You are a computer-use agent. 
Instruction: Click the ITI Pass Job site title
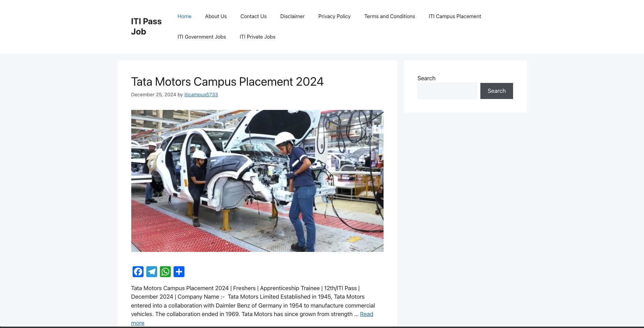[x=146, y=26]
